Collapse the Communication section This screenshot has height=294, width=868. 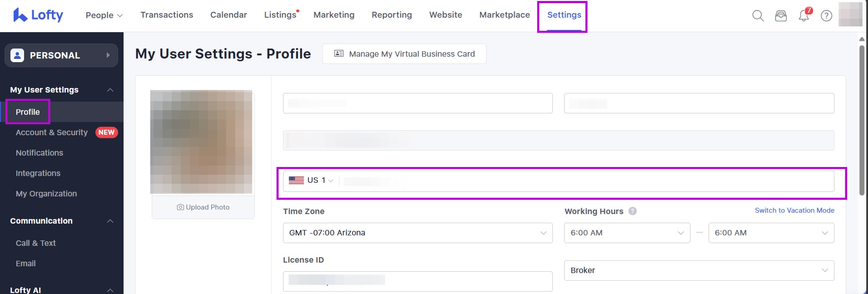click(110, 221)
